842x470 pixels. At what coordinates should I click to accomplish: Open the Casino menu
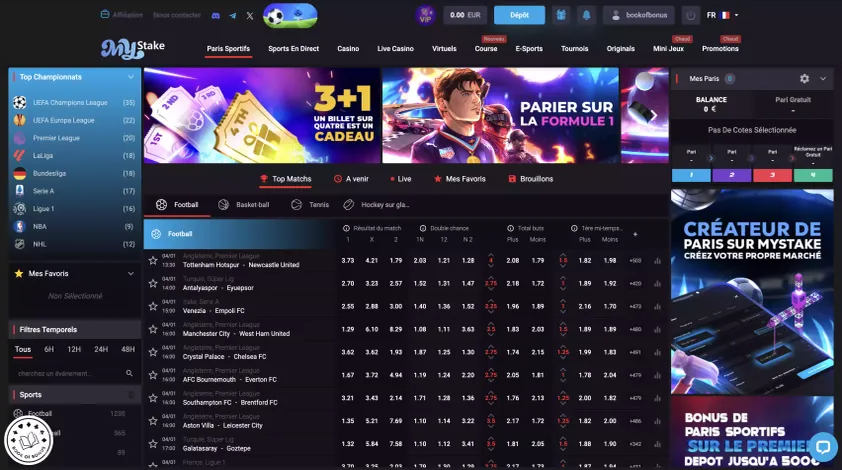click(x=348, y=48)
